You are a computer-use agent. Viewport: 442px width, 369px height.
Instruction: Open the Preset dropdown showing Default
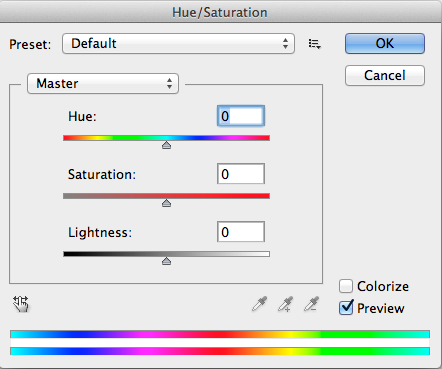pos(178,43)
